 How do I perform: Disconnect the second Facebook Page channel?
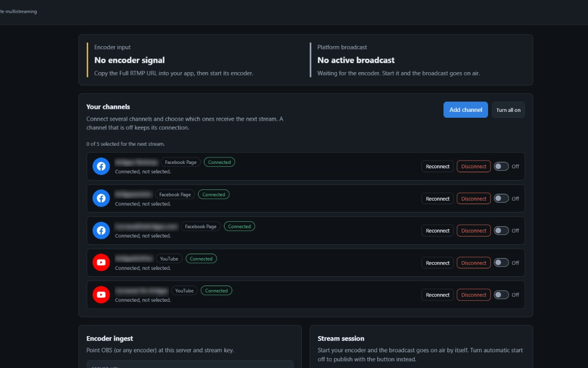click(x=474, y=199)
